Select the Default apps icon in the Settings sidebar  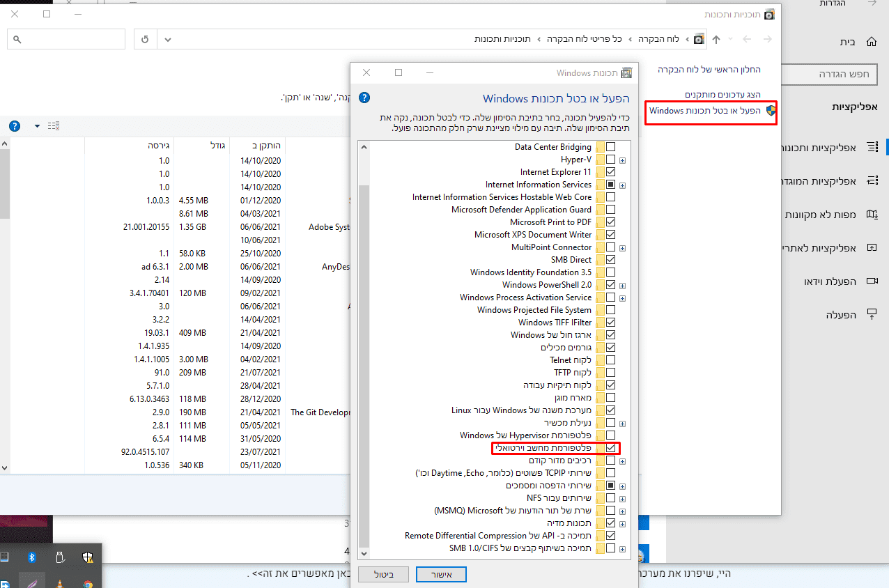point(871,181)
